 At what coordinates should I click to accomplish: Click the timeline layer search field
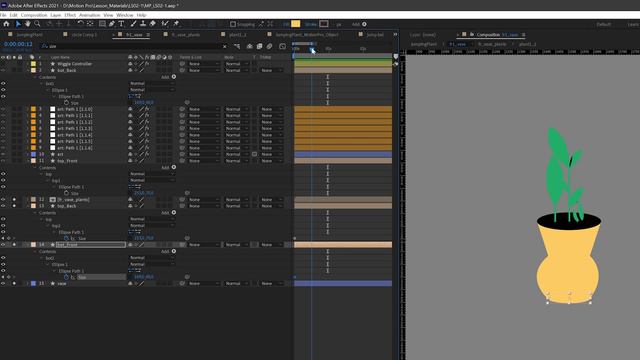pos(135,47)
